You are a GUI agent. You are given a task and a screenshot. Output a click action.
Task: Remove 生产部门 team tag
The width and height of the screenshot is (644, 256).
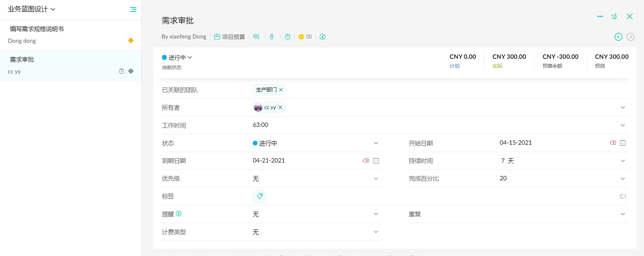[x=281, y=90]
